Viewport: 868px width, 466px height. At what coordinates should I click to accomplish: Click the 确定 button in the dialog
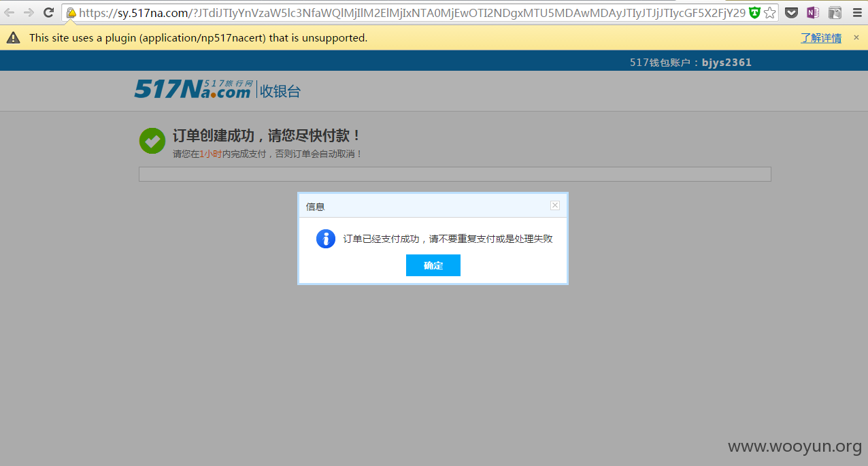(x=433, y=265)
